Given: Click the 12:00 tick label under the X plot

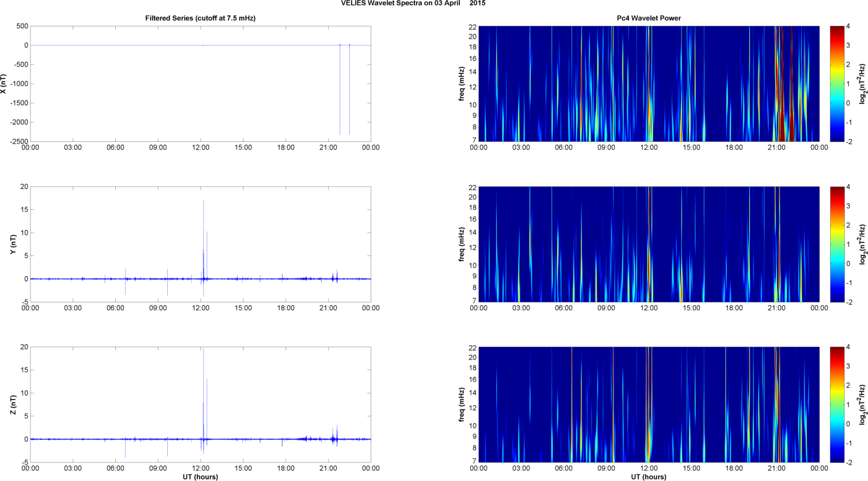Looking at the screenshot, I should pyautogui.click(x=201, y=148).
